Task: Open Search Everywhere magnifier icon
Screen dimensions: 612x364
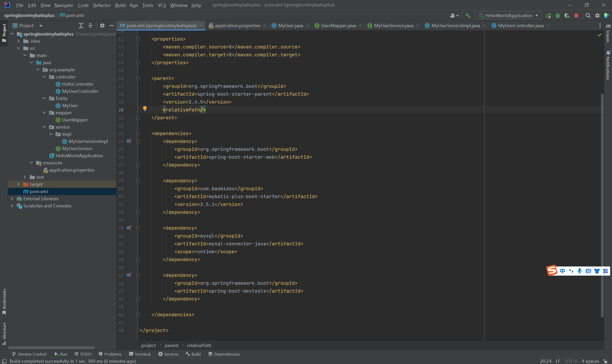Action: click(588, 16)
